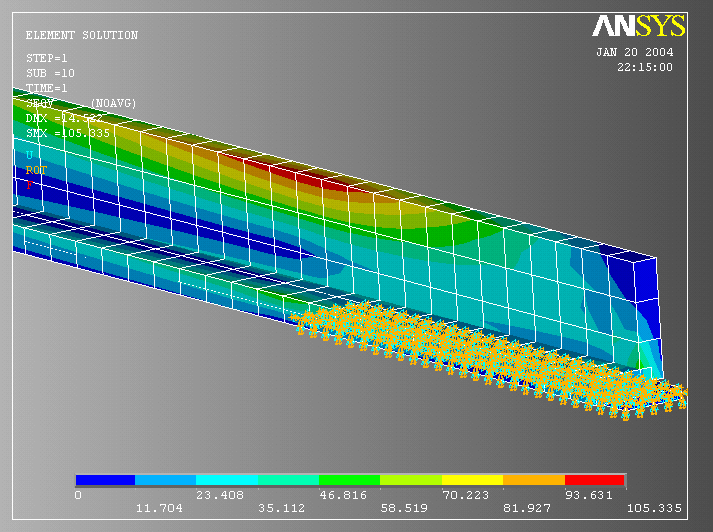Click the teal-green legend swatch

288,480
